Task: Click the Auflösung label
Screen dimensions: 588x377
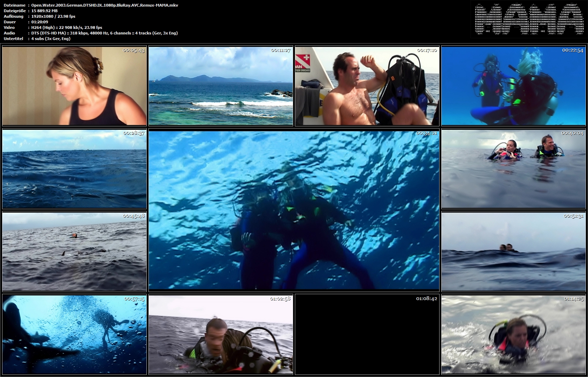Action: tap(14, 16)
